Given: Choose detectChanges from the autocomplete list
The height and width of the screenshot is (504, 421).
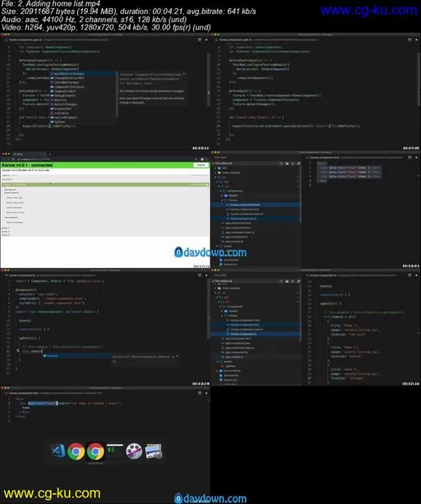Looking at the screenshot, I should point(83,104).
